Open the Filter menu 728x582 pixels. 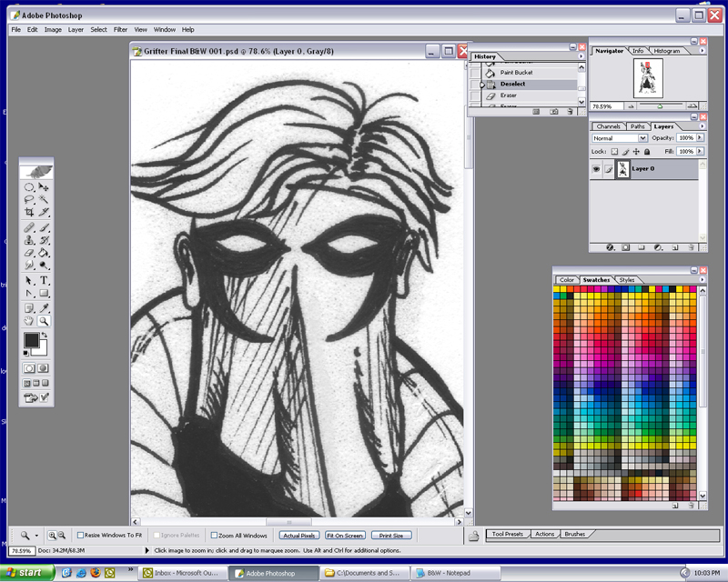click(120, 30)
